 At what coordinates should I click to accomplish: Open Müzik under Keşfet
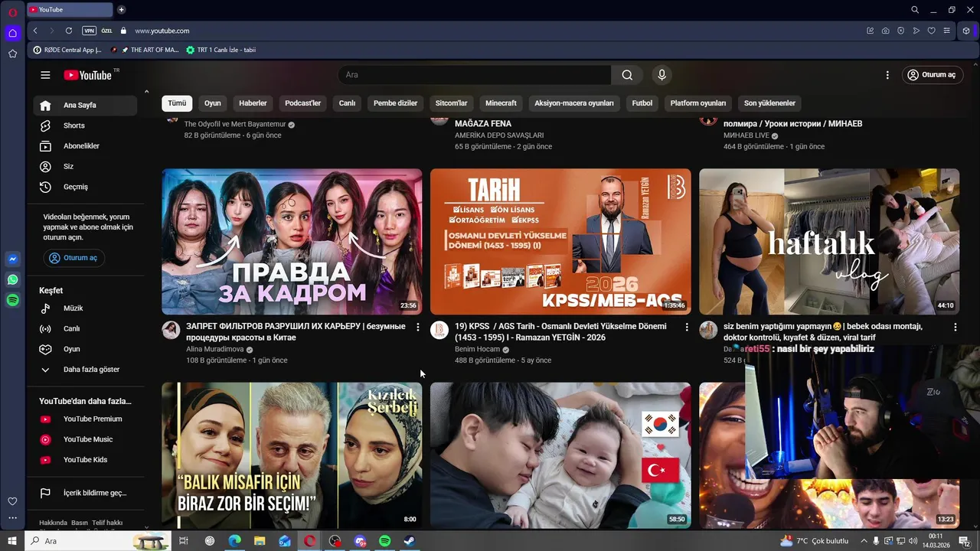[85, 308]
